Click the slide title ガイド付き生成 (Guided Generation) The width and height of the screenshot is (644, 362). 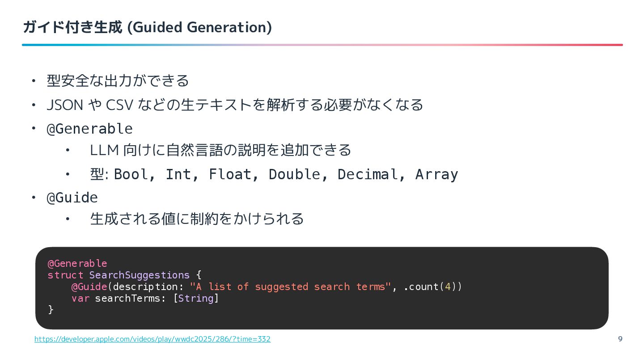point(147,28)
